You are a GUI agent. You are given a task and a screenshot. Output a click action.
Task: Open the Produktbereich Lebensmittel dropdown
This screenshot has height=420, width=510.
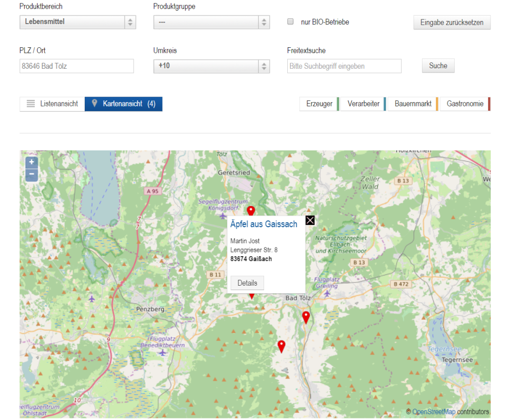click(78, 22)
